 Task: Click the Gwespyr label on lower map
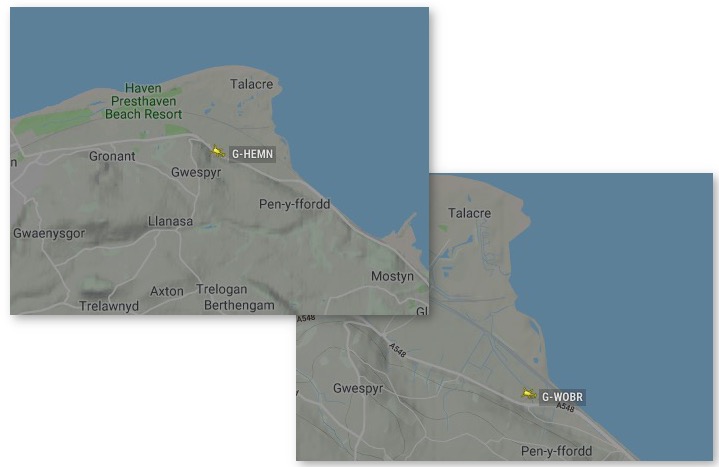(x=358, y=389)
